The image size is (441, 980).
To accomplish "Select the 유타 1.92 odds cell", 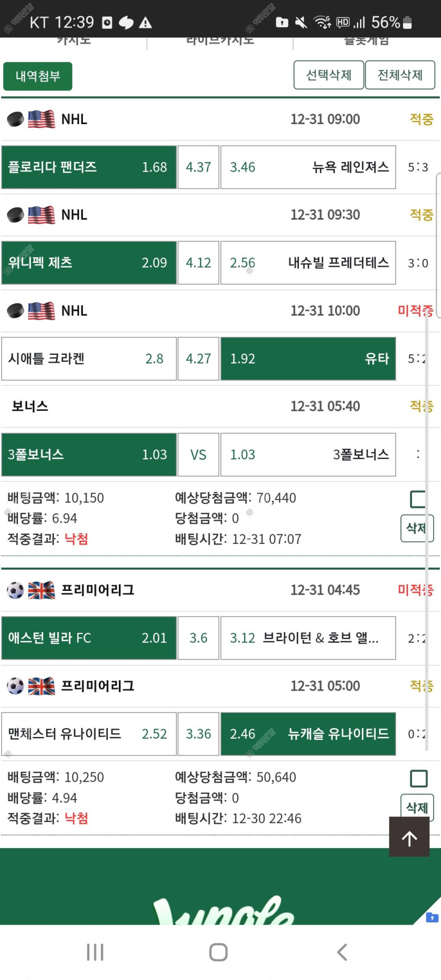I will pos(308,359).
